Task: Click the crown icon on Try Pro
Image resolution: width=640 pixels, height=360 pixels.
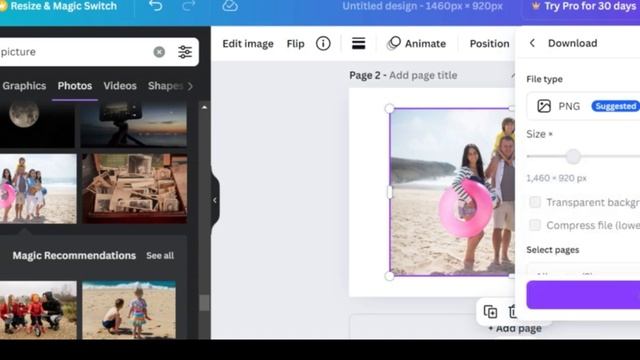Action: coord(536,6)
